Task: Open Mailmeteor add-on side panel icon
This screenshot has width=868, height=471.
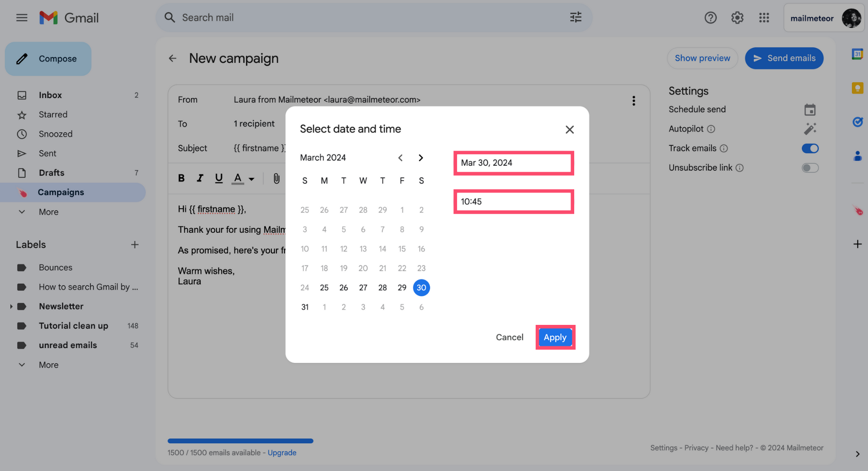Action: pos(857,210)
